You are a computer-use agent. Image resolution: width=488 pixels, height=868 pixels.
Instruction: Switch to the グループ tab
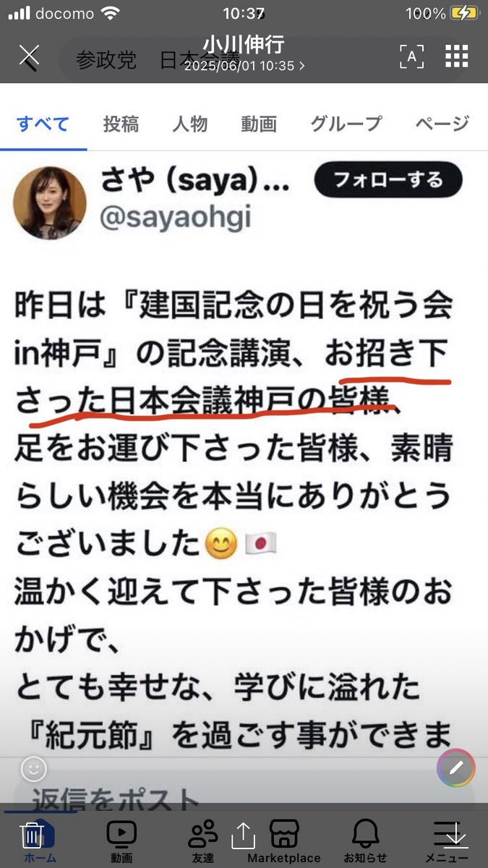tap(346, 124)
